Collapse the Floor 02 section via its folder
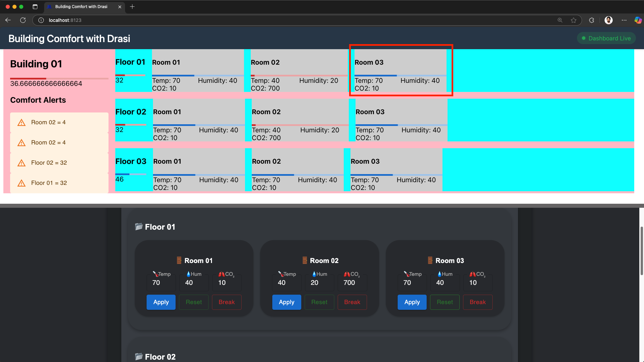Viewport: 644px width, 362px height. click(139, 357)
